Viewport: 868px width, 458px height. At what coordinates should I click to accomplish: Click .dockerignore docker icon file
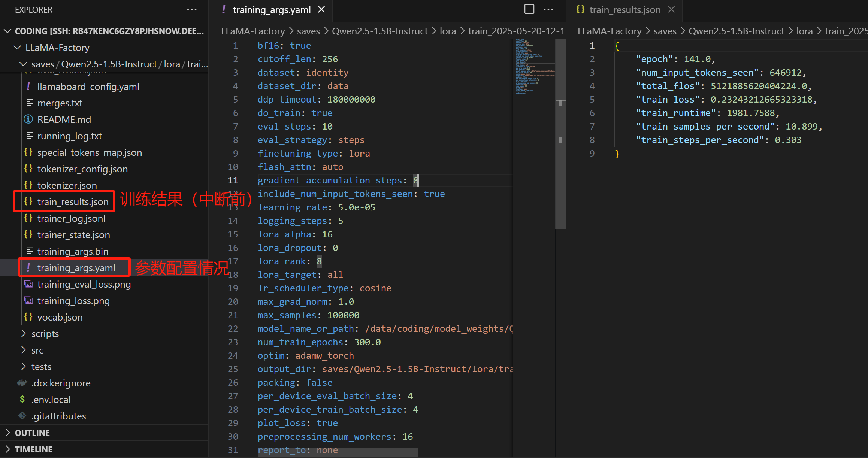pos(22,383)
